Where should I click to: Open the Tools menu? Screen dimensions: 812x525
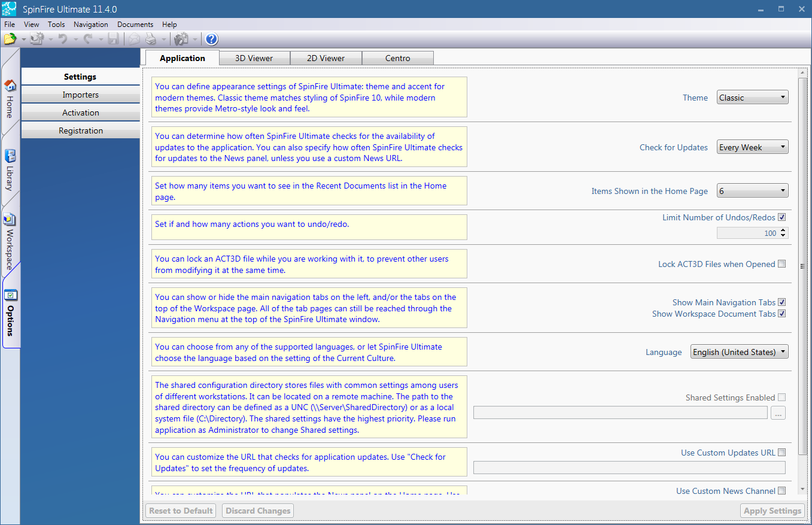tap(56, 25)
